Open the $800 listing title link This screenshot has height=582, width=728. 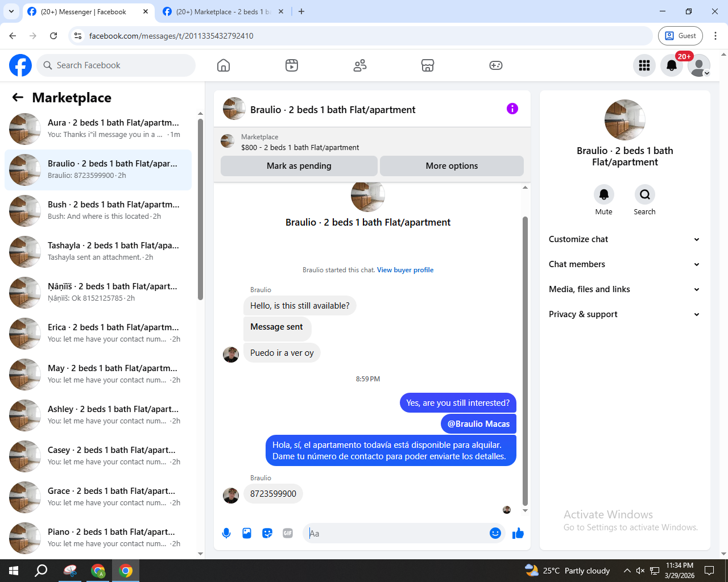coord(300,148)
